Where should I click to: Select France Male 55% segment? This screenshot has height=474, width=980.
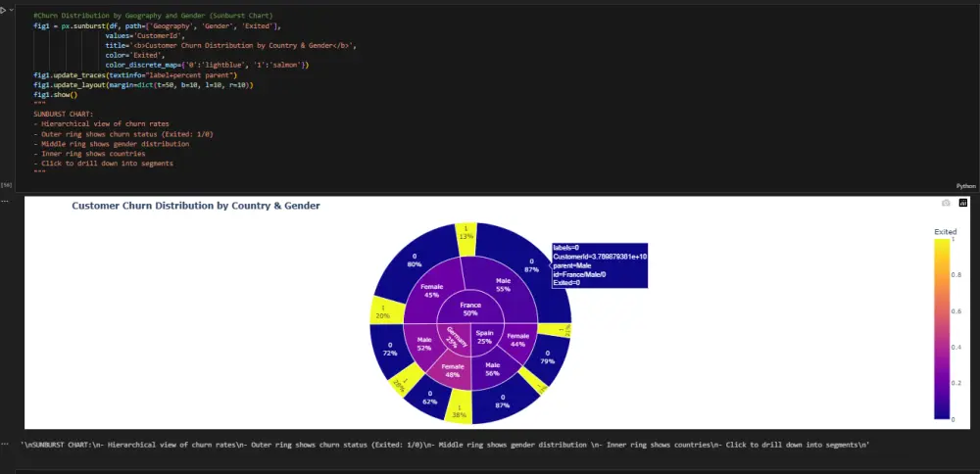(x=503, y=285)
